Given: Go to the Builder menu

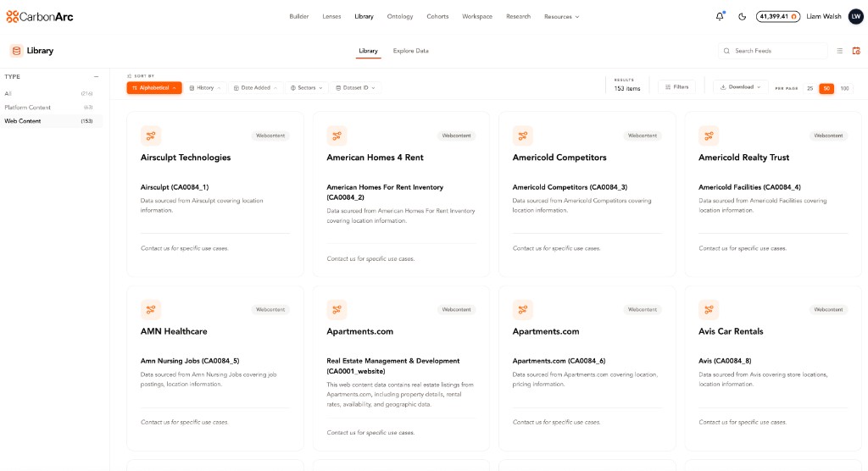Looking at the screenshot, I should [x=299, y=17].
